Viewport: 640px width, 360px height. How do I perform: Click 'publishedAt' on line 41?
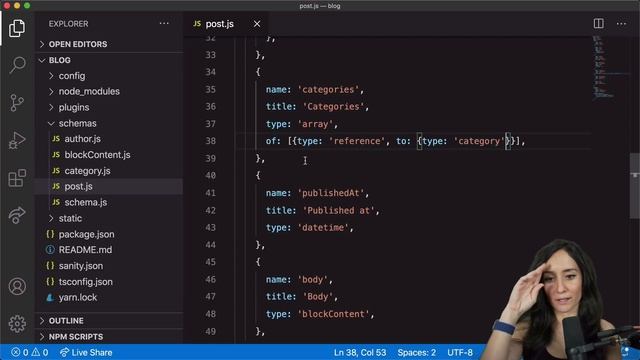pos(331,193)
